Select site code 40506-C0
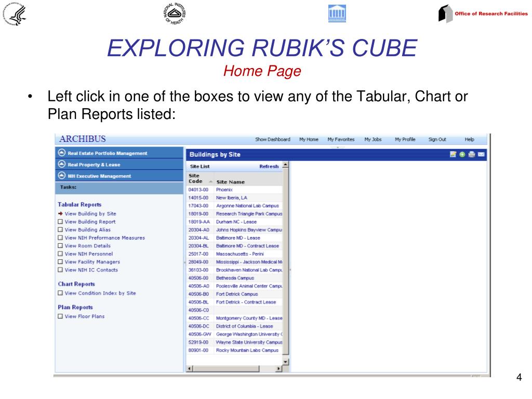The width and height of the screenshot is (532, 399). click(x=234, y=310)
